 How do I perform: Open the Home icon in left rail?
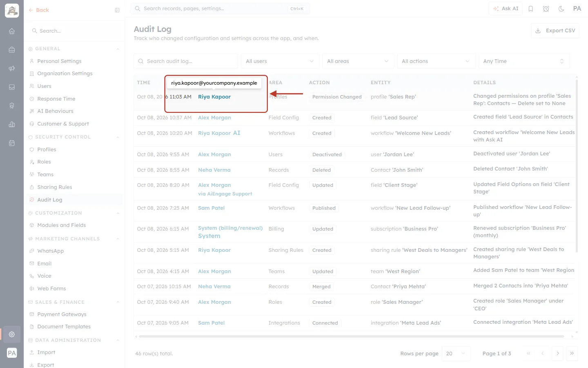(x=12, y=31)
